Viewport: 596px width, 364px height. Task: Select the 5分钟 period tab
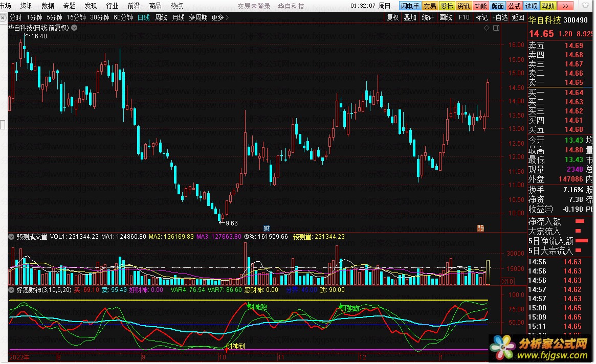(x=54, y=17)
